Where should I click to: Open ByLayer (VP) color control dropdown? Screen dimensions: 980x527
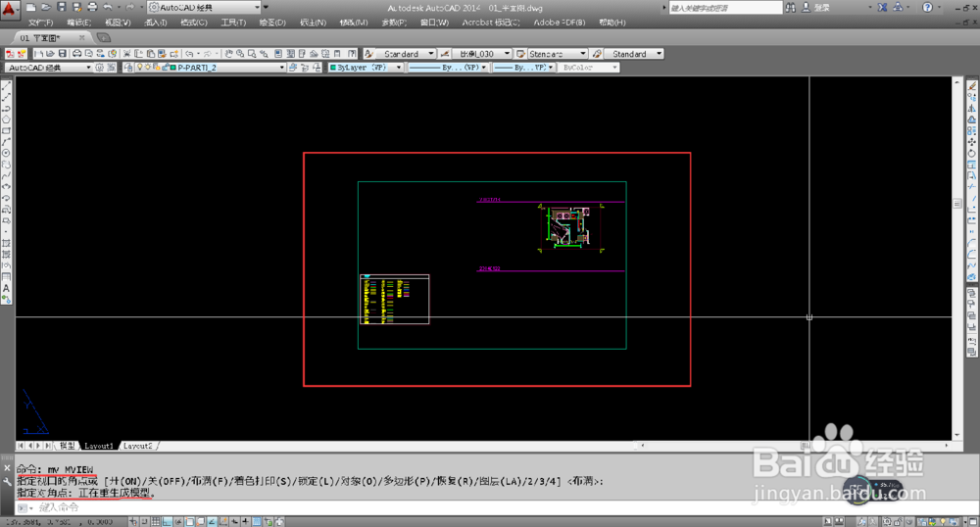tap(399, 68)
